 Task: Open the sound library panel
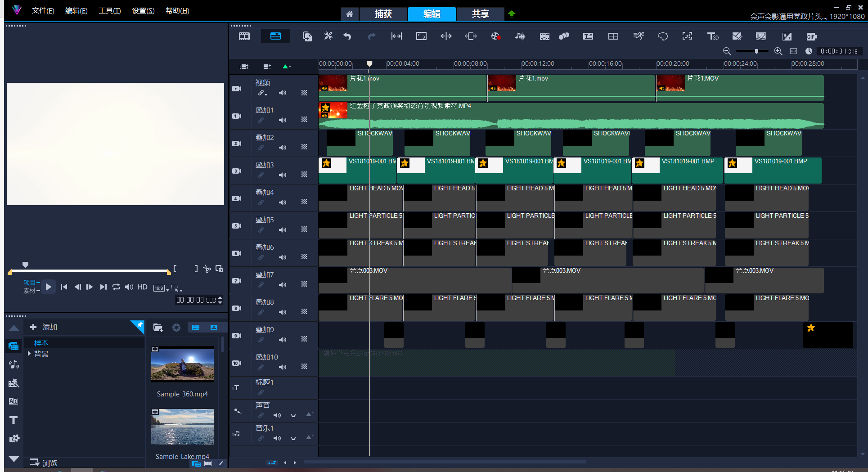coord(13,364)
